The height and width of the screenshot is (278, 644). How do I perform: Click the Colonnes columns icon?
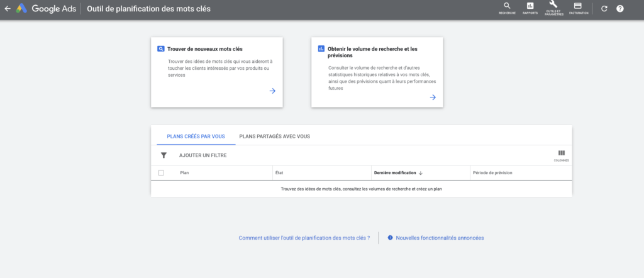561,155
